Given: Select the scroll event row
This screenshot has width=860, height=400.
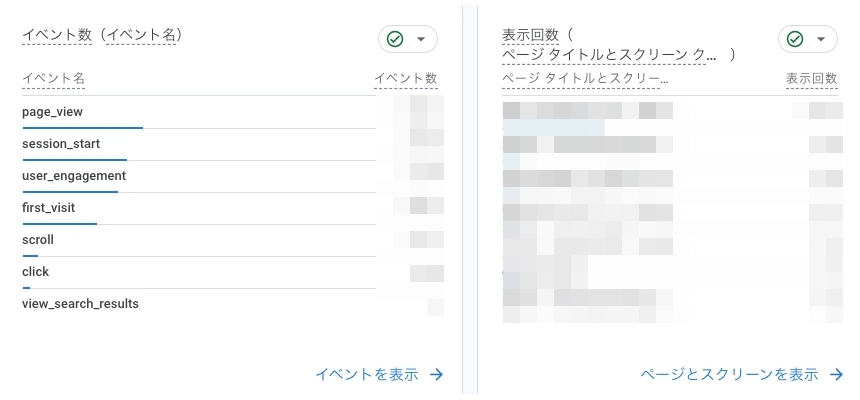Looking at the screenshot, I should point(233,240).
